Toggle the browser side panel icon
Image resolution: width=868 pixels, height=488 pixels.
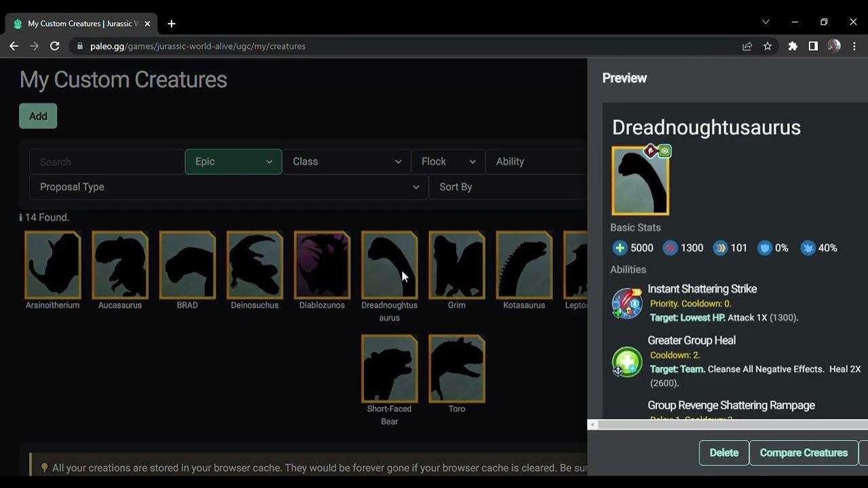pos(813,46)
